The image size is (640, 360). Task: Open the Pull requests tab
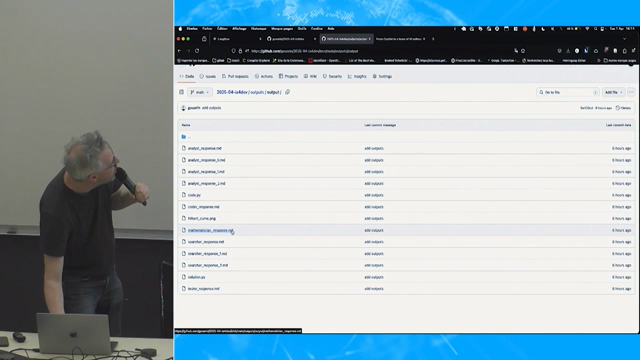click(235, 76)
